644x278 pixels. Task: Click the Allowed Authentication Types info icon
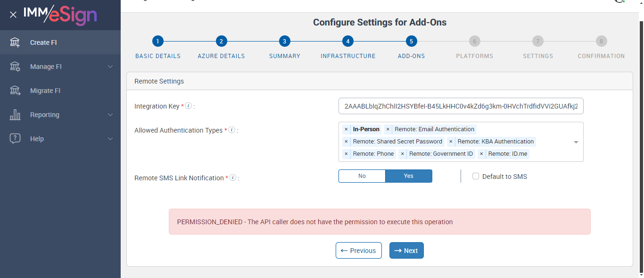click(231, 130)
